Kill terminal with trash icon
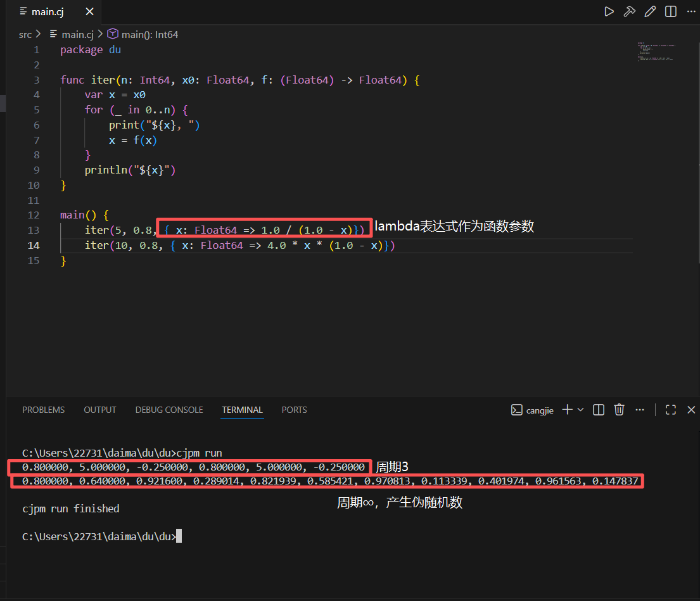 [x=619, y=410]
